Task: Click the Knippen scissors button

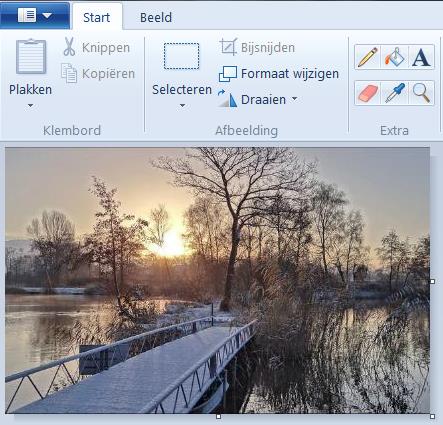Action: (96, 47)
